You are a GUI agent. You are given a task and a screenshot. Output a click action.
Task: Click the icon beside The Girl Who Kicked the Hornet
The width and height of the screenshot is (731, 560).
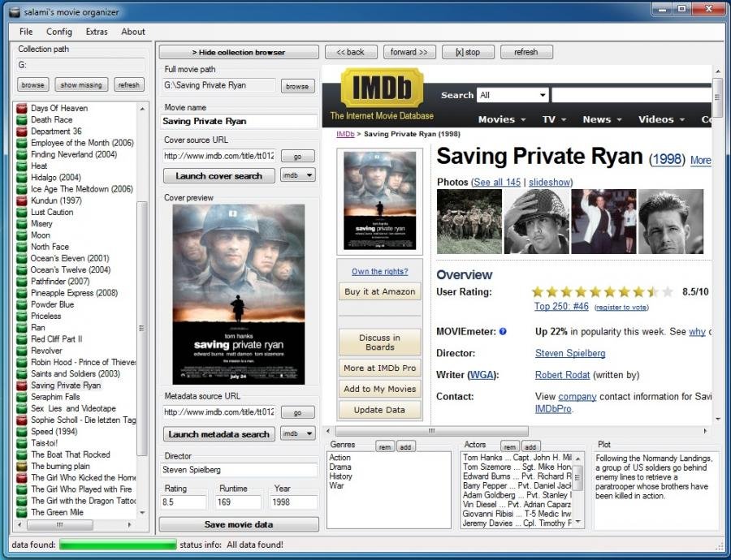pos(21,477)
